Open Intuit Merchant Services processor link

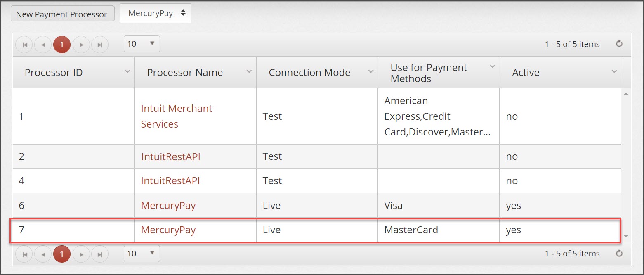pos(177,116)
